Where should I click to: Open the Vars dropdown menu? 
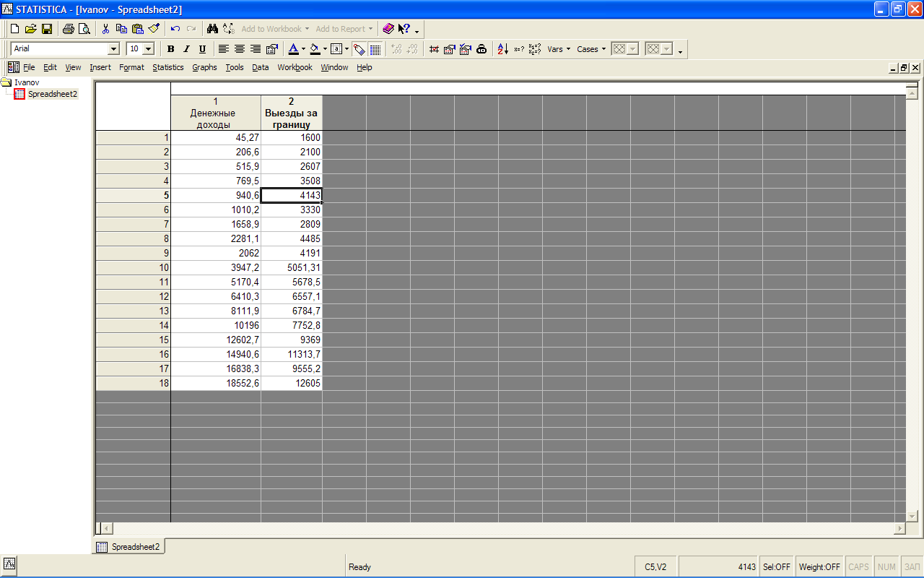point(559,49)
